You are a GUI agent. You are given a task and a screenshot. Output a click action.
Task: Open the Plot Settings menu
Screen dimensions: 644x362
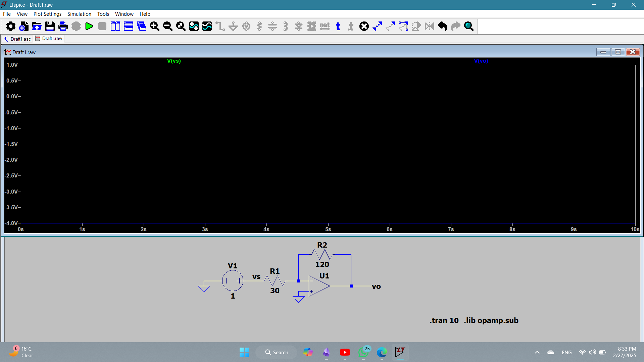point(47,14)
